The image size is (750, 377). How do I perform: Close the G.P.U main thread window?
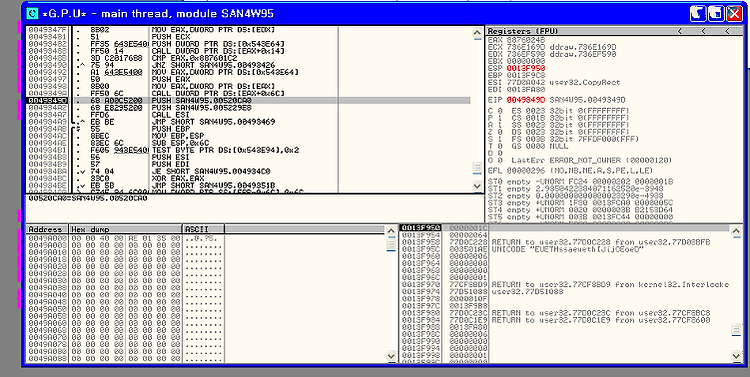(x=734, y=13)
